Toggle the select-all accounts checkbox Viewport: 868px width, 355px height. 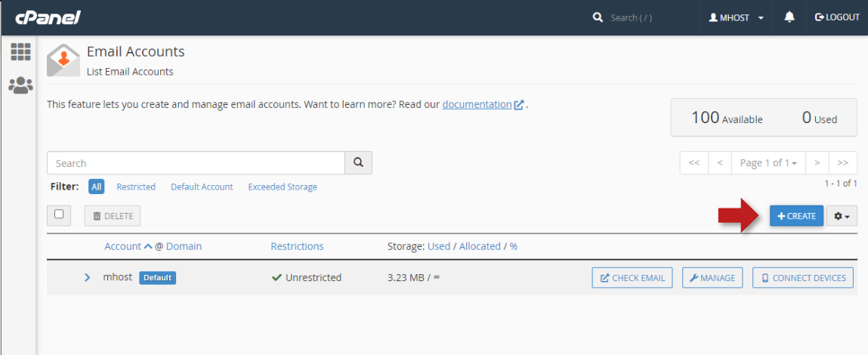click(59, 215)
